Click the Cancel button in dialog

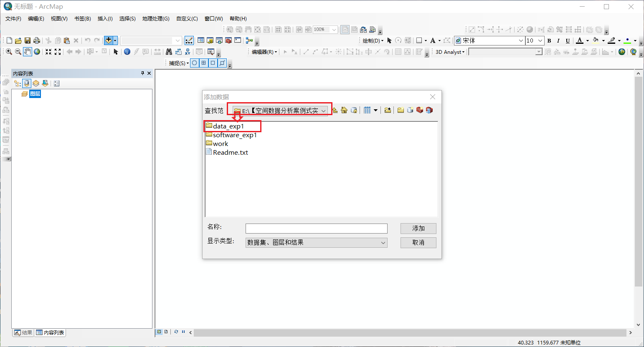[x=418, y=243]
